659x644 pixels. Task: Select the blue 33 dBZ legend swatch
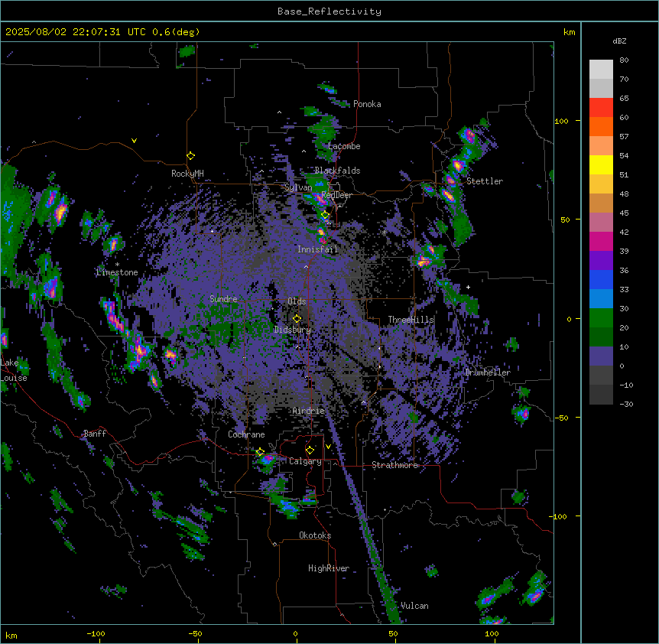(601, 279)
